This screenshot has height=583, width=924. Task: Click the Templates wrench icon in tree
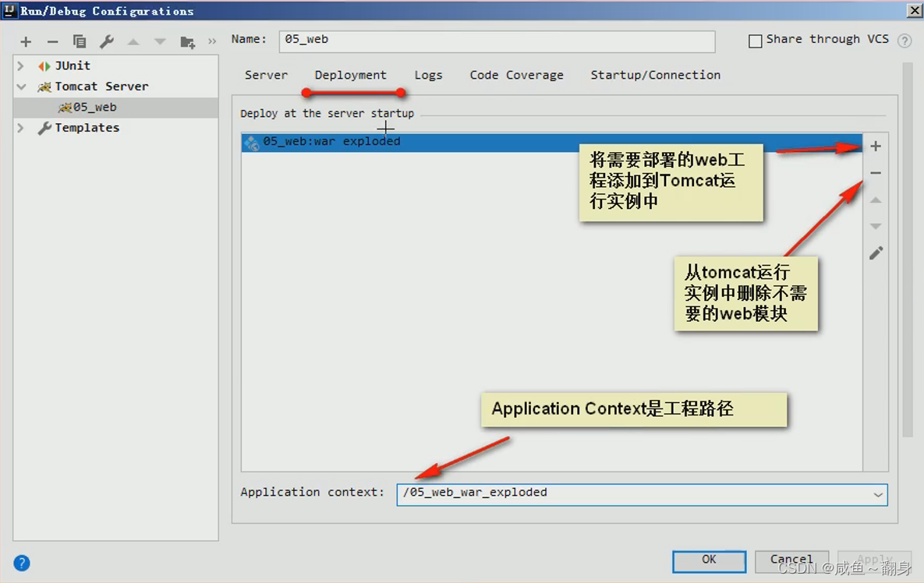(x=44, y=129)
